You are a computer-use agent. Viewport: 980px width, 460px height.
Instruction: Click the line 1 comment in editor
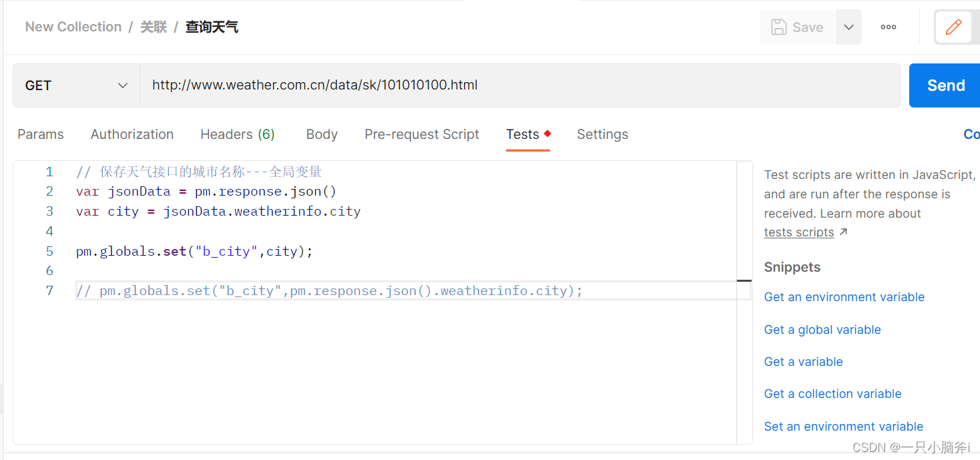(199, 172)
